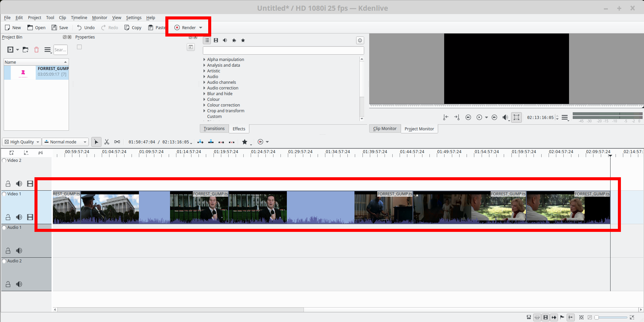Expand Crop and transform effects
Screen dimensions: 644x322
[x=204, y=111]
